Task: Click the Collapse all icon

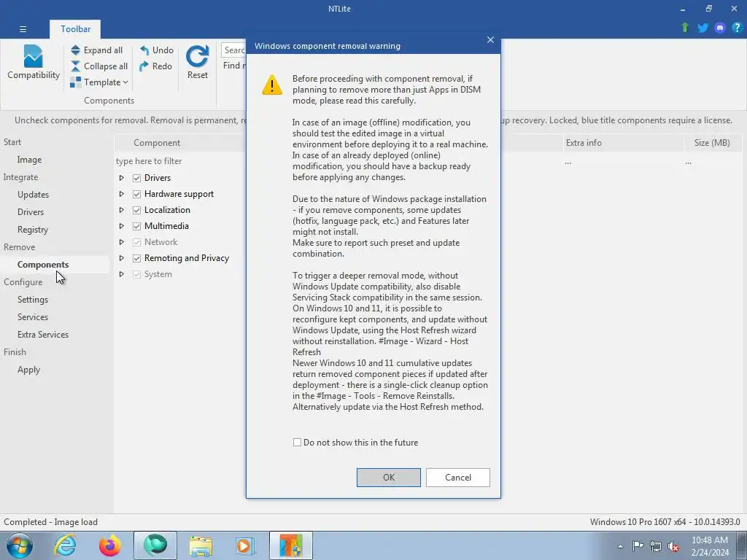Action: [75, 66]
